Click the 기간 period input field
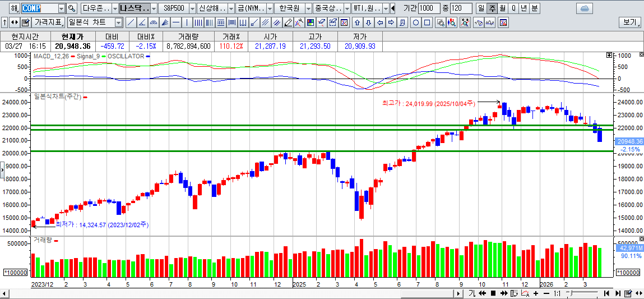Image resolution: width=644 pixels, height=299 pixels. click(x=429, y=8)
